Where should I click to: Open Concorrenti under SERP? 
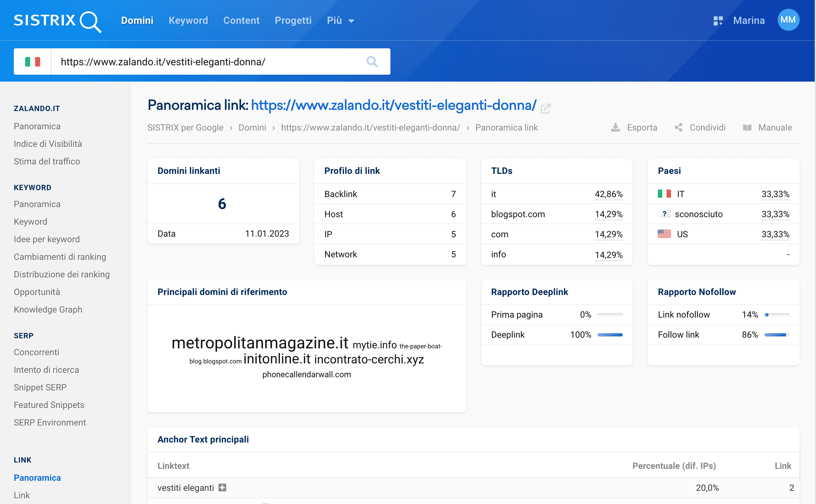click(37, 352)
